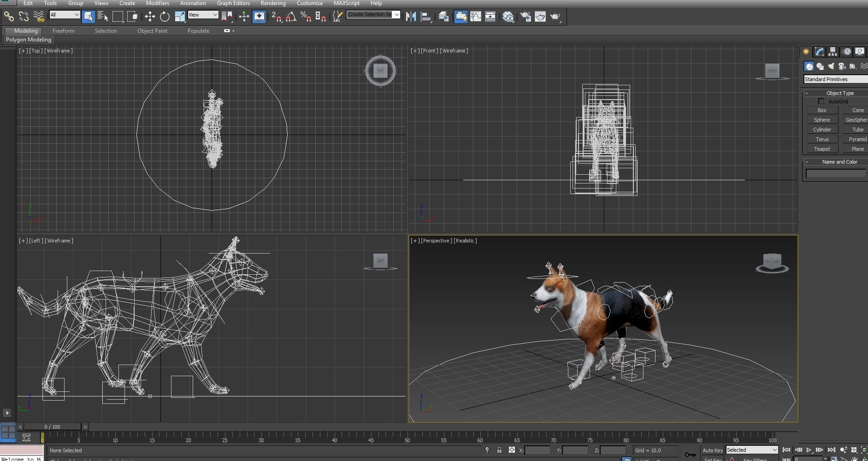Toggle Spinner Snap
This screenshot has width=868, height=461.
(321, 17)
